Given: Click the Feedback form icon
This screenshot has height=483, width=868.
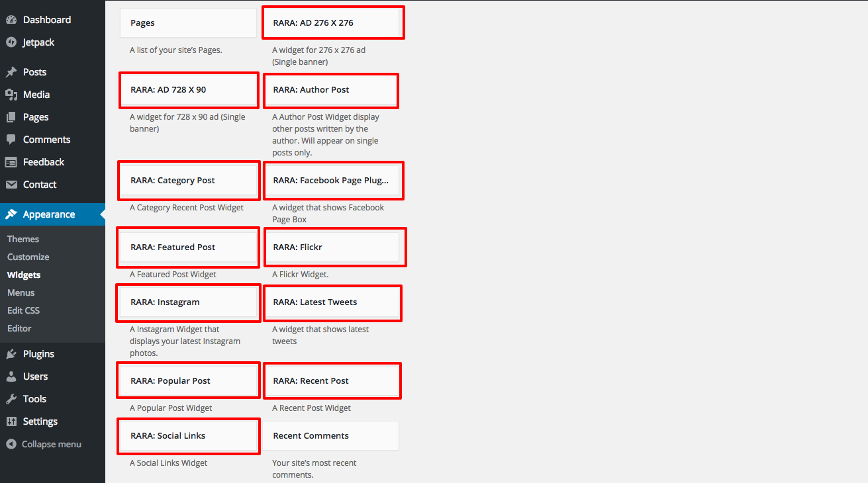Looking at the screenshot, I should [11, 162].
